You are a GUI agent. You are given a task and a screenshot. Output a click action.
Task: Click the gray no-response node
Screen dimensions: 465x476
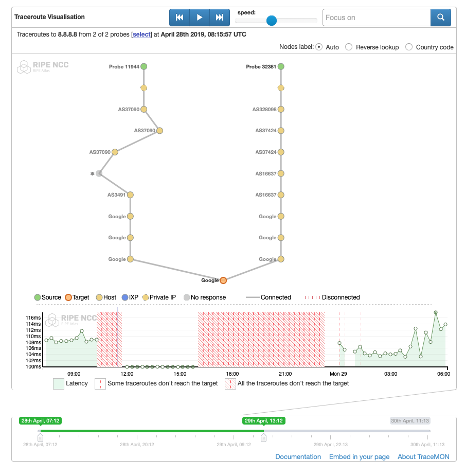[99, 173]
